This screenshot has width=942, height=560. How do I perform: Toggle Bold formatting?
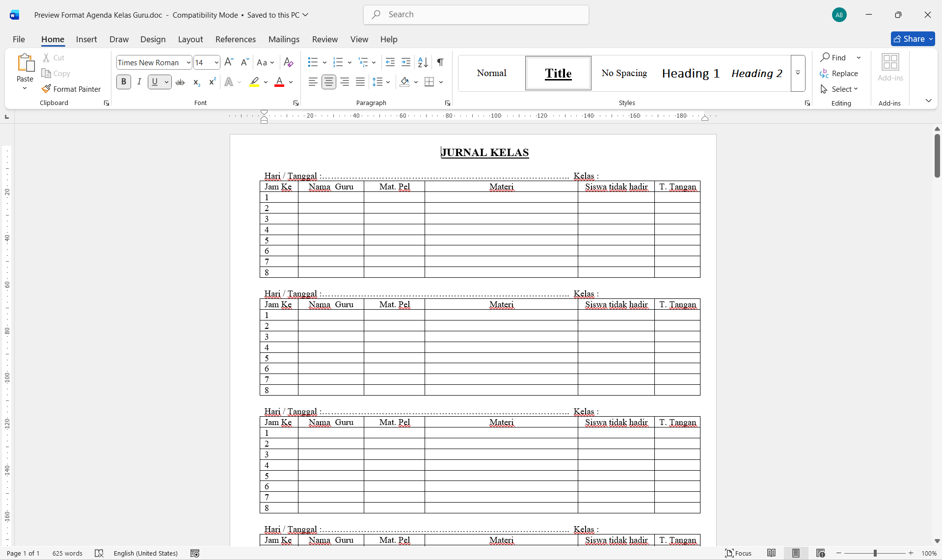click(124, 82)
